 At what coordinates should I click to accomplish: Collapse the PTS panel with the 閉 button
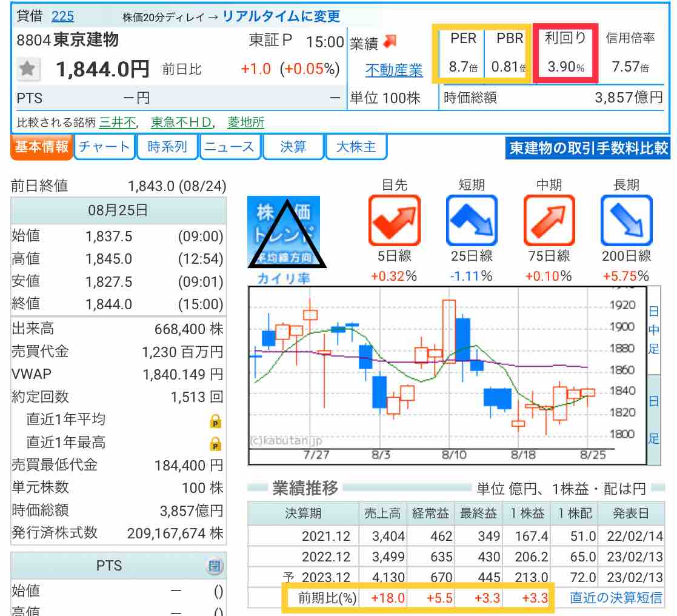pyautogui.click(x=215, y=566)
